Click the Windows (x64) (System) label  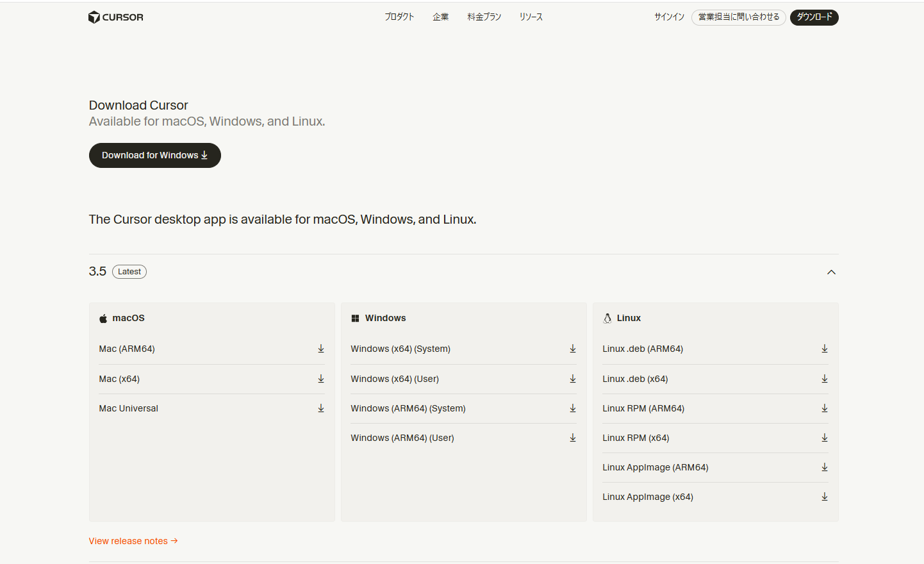[x=400, y=349]
